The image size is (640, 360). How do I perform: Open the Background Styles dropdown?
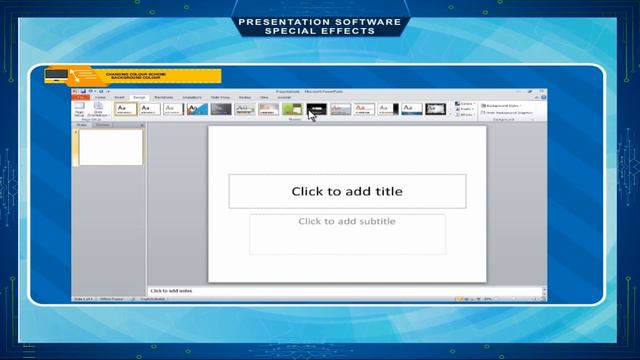point(501,106)
